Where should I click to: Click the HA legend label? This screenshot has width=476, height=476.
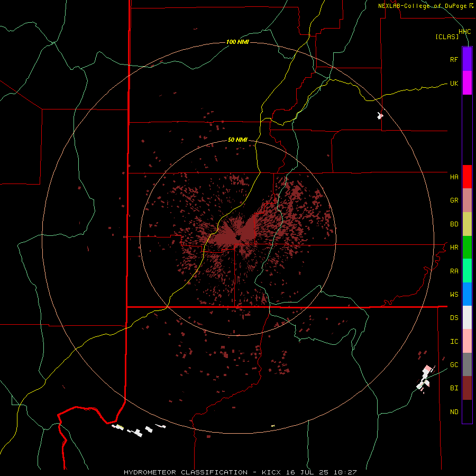point(454,177)
